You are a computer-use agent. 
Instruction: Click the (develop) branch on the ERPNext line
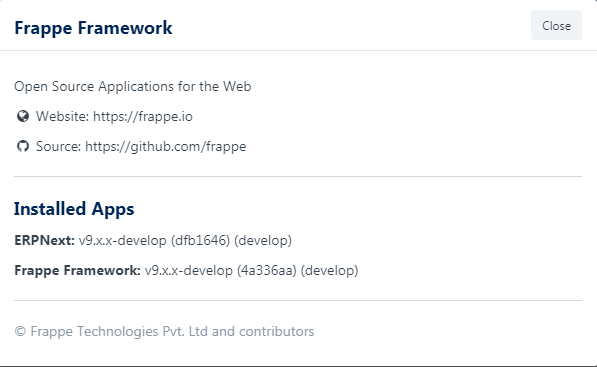pos(263,241)
